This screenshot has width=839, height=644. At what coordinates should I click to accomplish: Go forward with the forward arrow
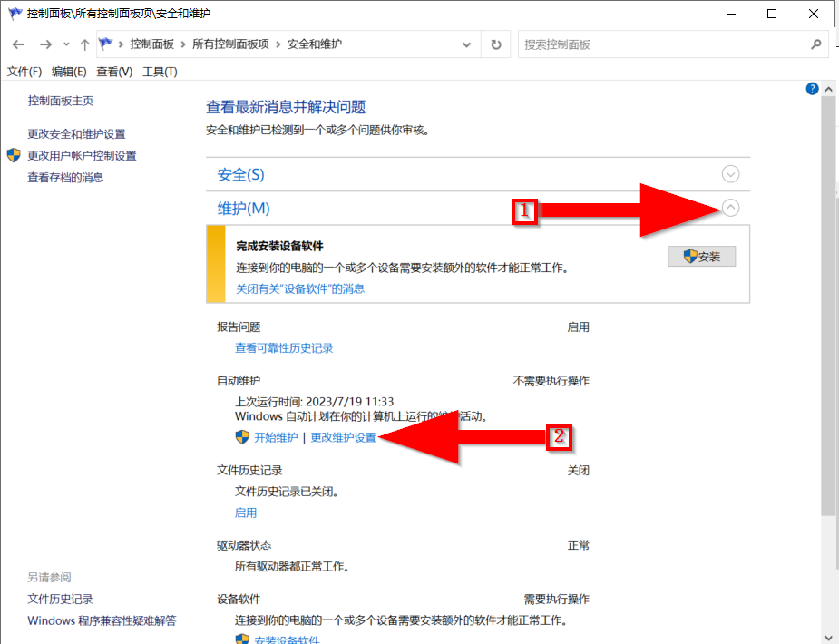point(45,44)
